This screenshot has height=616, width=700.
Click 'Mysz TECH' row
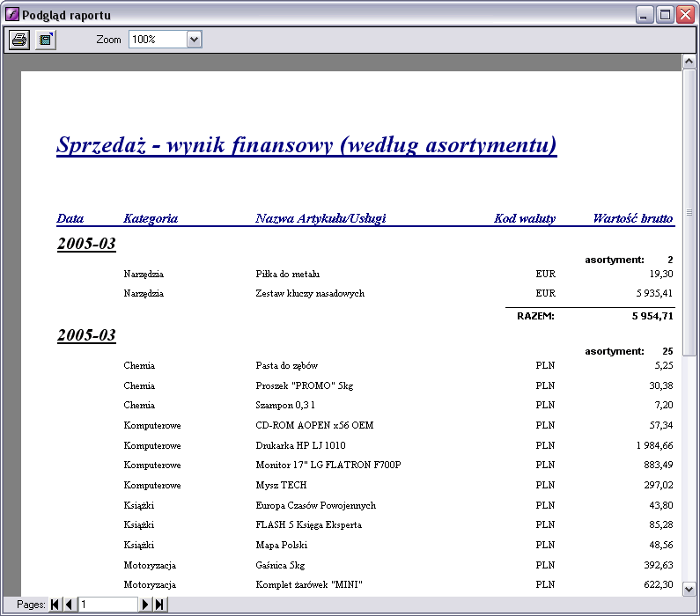398,485
